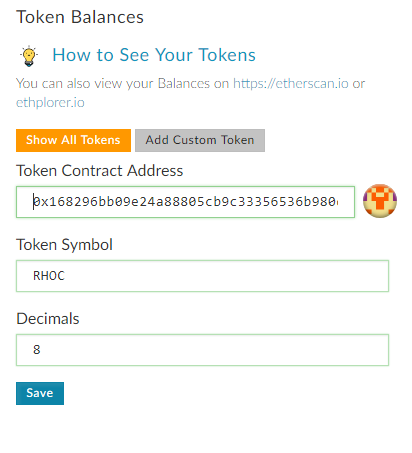The width and height of the screenshot is (412, 453).
Task: Open the ethplorer.io link
Action: 50,102
